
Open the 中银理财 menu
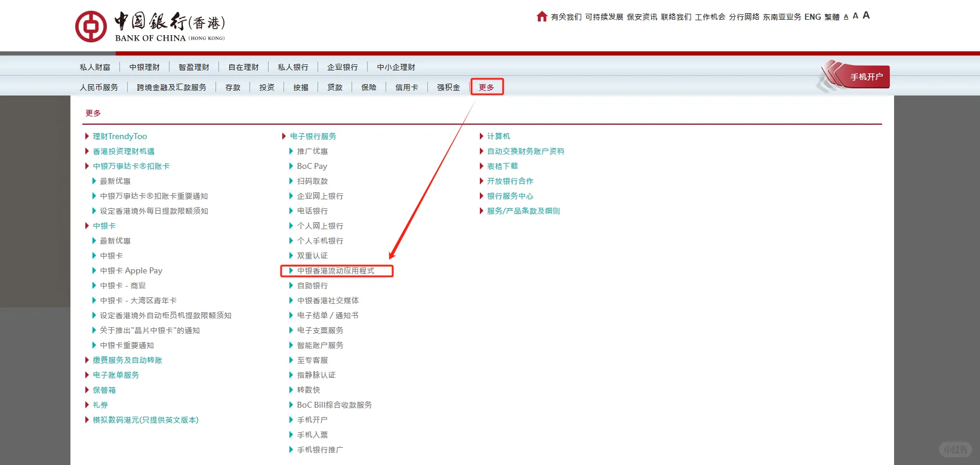click(x=144, y=67)
